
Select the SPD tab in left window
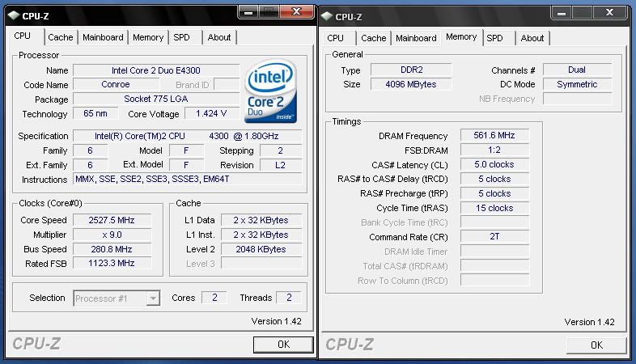coord(181,37)
